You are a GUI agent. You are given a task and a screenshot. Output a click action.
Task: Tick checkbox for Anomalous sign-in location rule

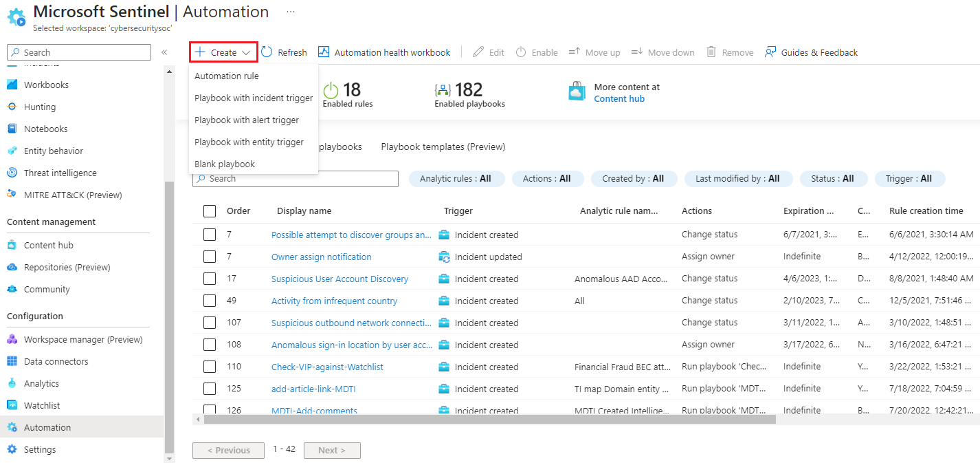pos(210,345)
